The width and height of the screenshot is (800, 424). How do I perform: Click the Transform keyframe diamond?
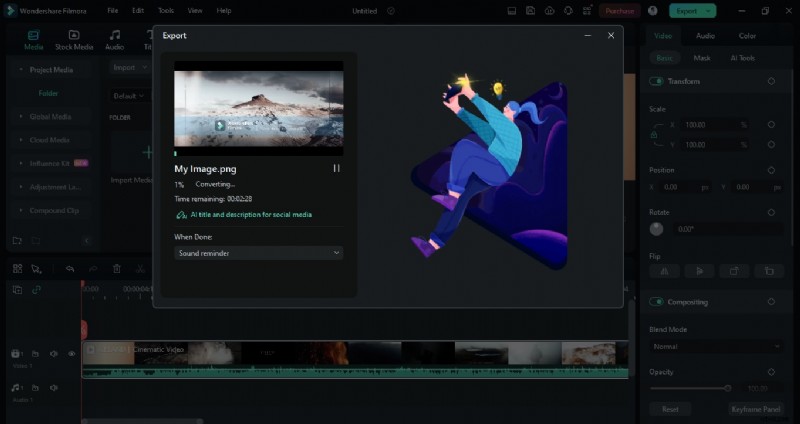click(771, 81)
